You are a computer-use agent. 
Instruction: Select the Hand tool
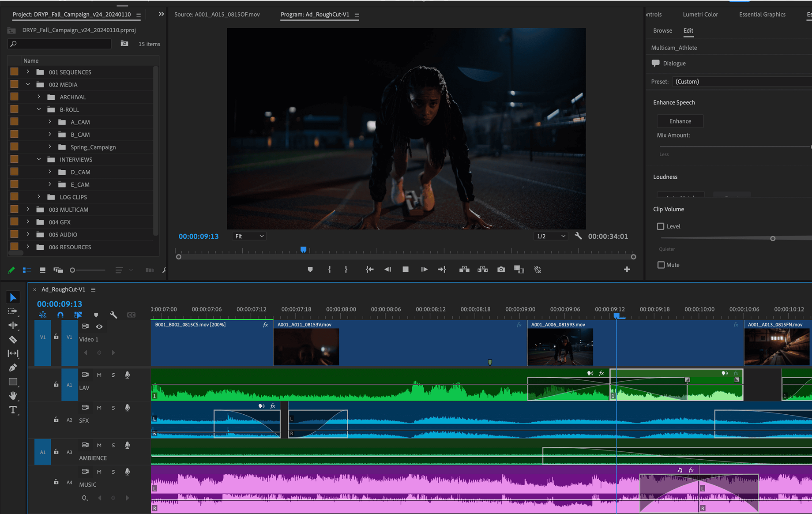pos(13,396)
